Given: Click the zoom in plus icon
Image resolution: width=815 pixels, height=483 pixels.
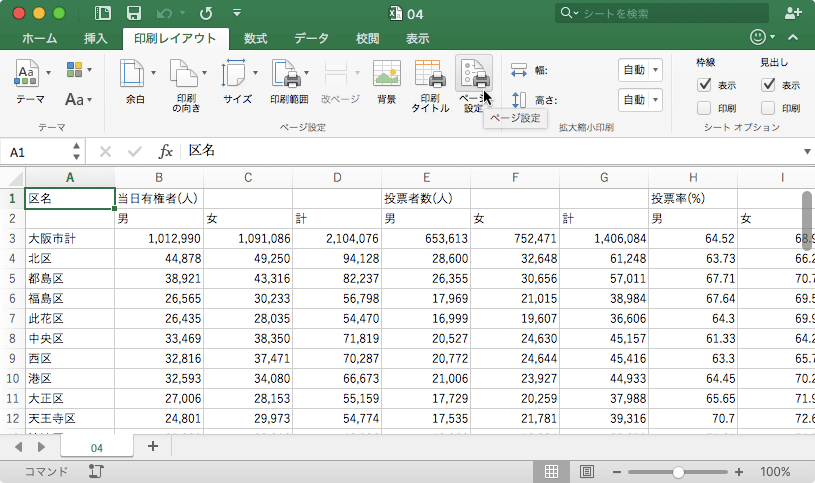Looking at the screenshot, I should tap(739, 472).
